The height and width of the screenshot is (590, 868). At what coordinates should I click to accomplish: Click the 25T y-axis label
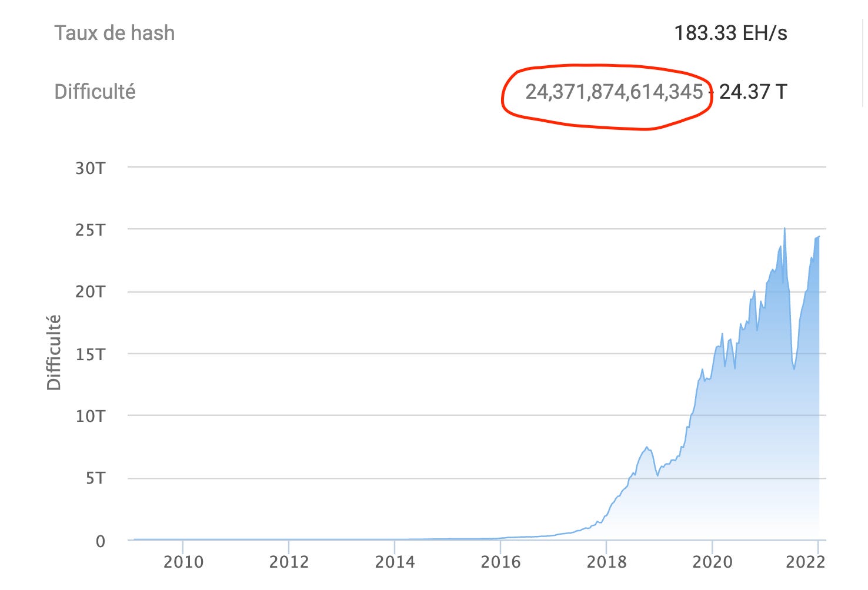click(x=90, y=230)
